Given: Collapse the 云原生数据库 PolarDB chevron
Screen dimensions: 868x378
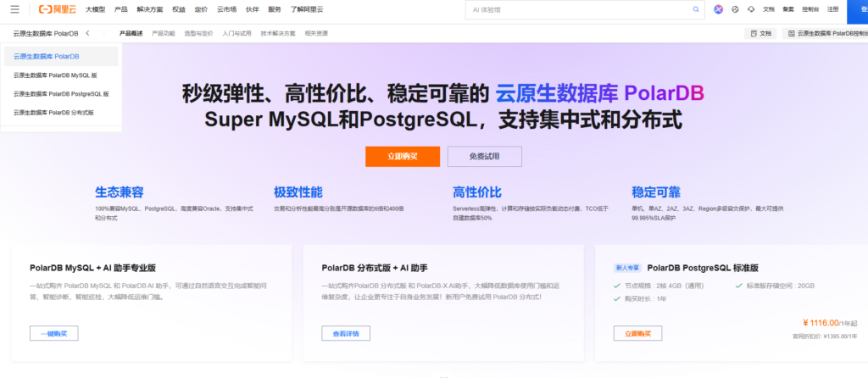Looking at the screenshot, I should pyautogui.click(x=87, y=33).
